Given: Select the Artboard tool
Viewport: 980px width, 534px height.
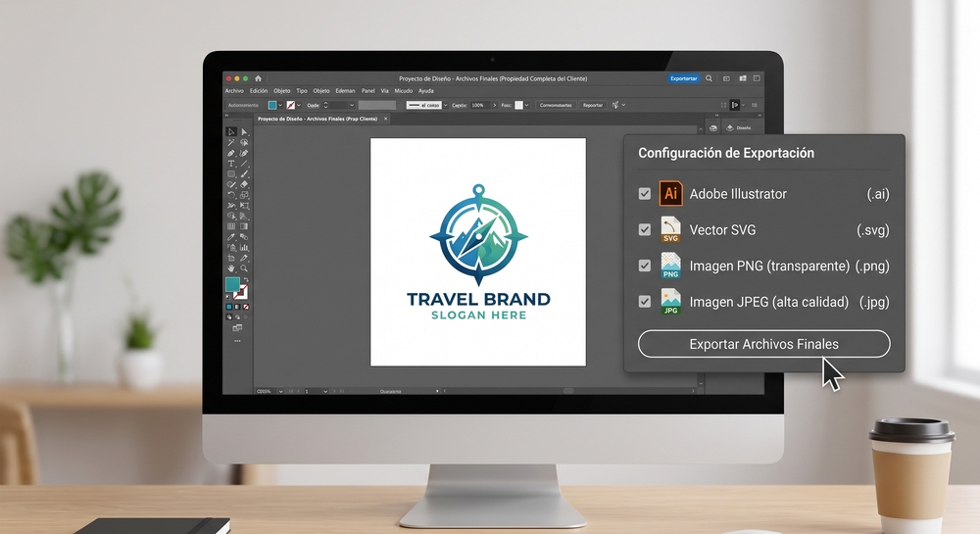Looking at the screenshot, I should (231, 258).
